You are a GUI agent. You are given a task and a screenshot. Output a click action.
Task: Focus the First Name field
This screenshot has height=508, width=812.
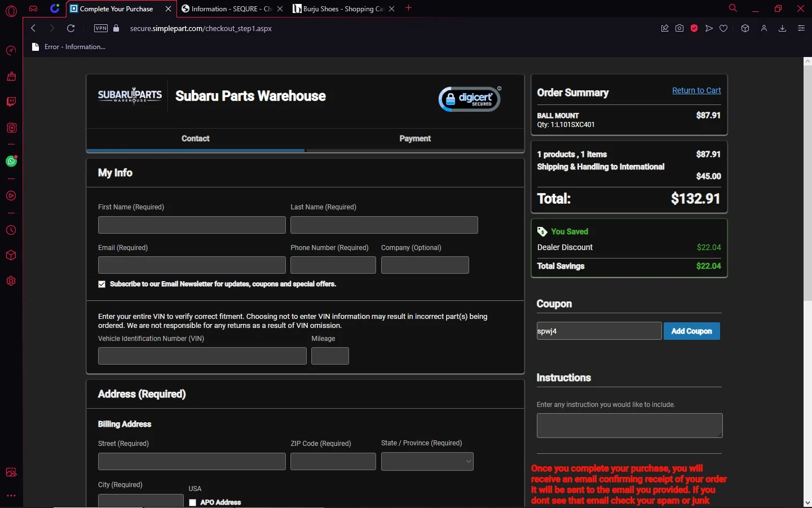coord(192,225)
